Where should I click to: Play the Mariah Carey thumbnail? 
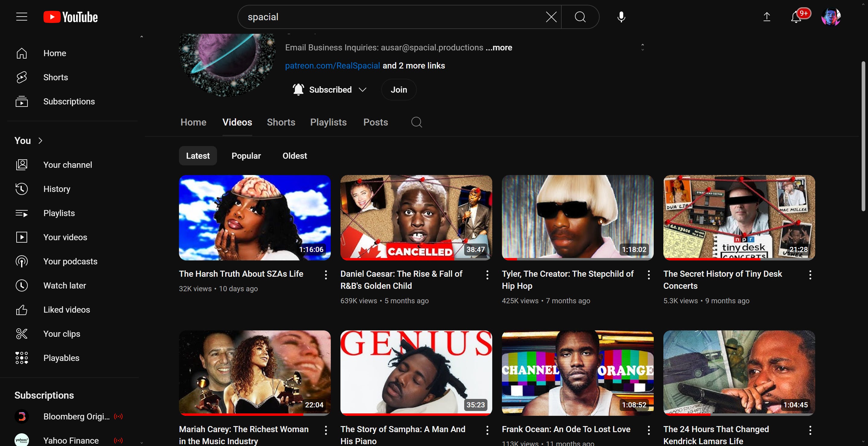coord(254,373)
